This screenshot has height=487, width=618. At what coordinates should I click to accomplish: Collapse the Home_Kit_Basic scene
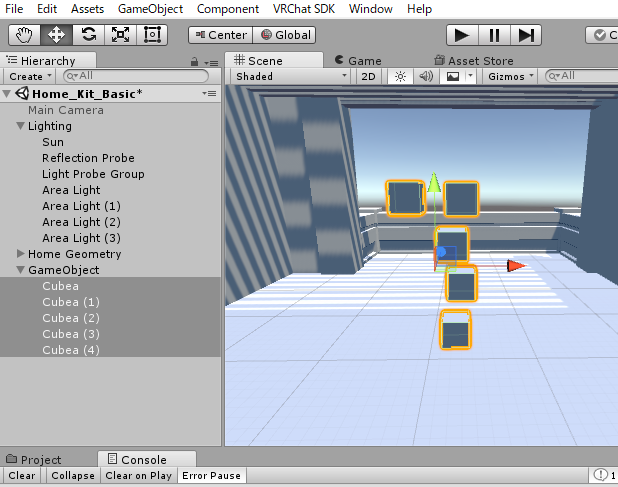6,94
